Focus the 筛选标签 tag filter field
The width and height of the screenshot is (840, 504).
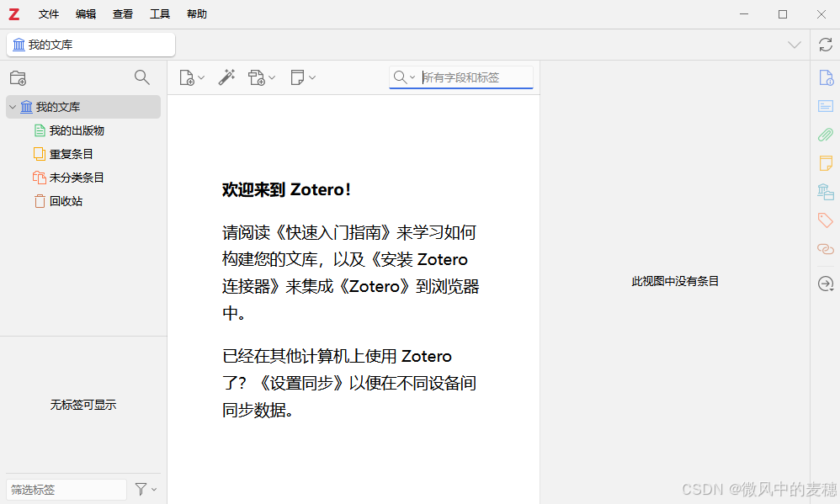66,490
